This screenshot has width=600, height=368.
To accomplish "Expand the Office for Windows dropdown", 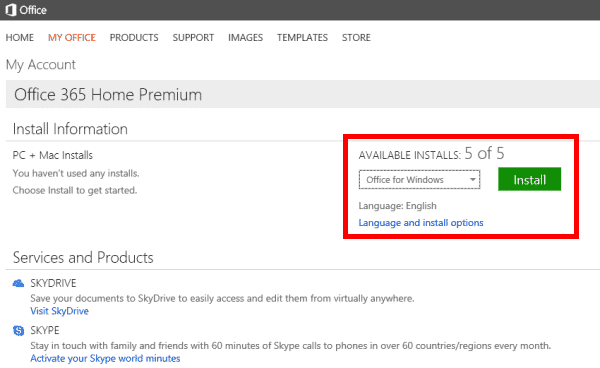I will [419, 180].
